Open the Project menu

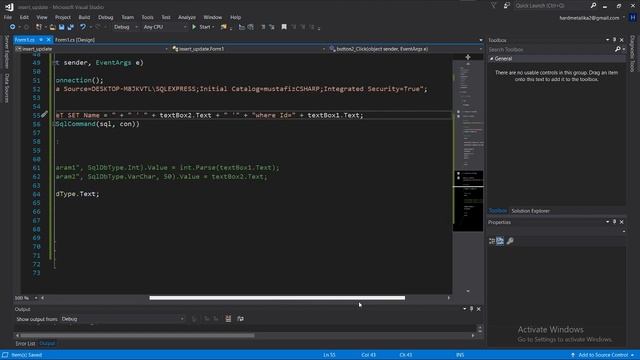tap(62, 17)
